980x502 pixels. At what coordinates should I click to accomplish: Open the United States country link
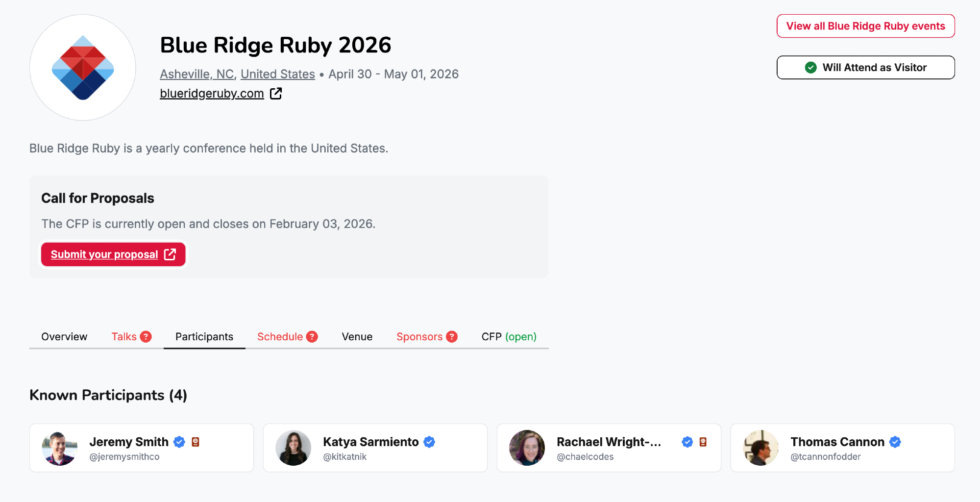(277, 74)
